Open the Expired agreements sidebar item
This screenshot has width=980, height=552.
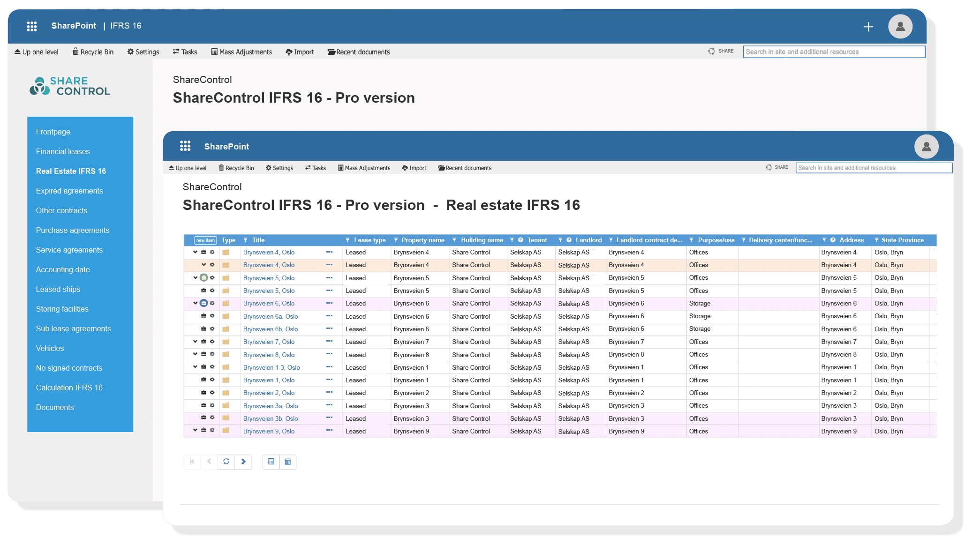pyautogui.click(x=69, y=191)
